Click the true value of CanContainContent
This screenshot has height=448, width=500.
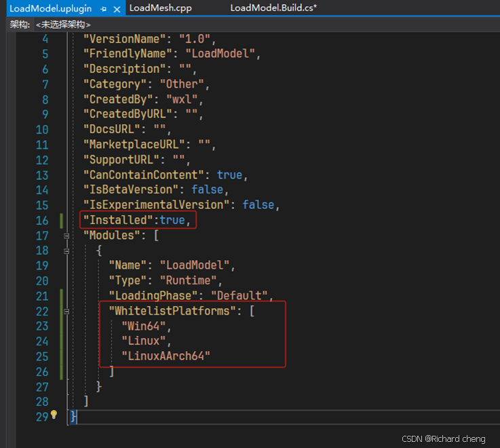point(229,175)
